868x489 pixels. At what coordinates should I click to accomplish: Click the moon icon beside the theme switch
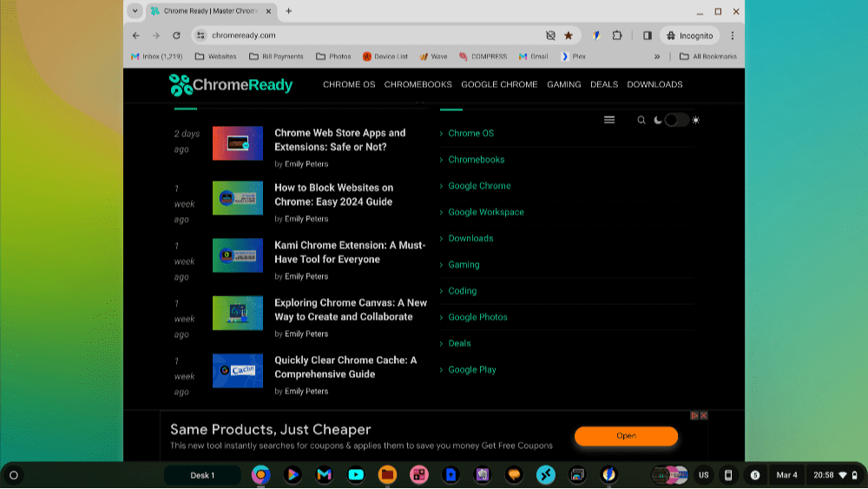(x=658, y=120)
